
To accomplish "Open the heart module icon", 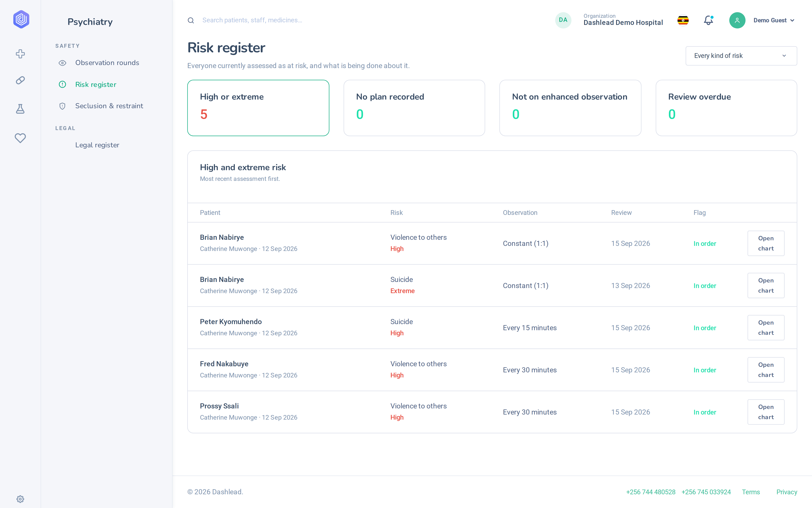I will click(20, 138).
